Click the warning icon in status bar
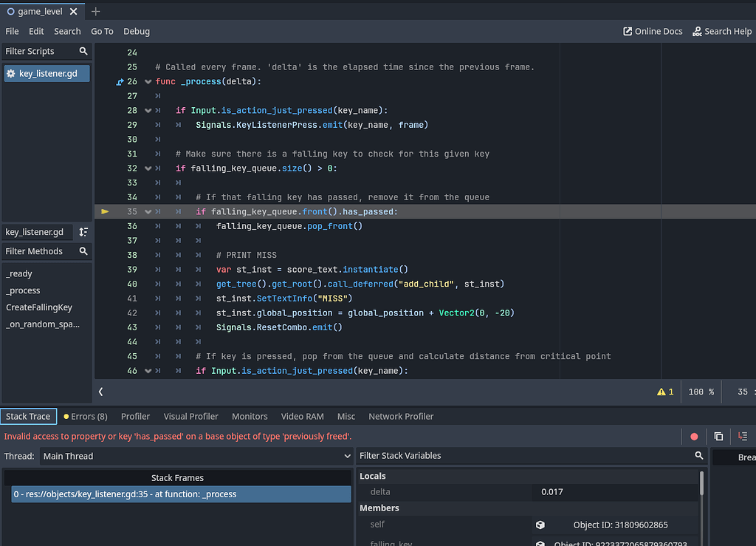The height and width of the screenshot is (546, 756). pos(661,392)
